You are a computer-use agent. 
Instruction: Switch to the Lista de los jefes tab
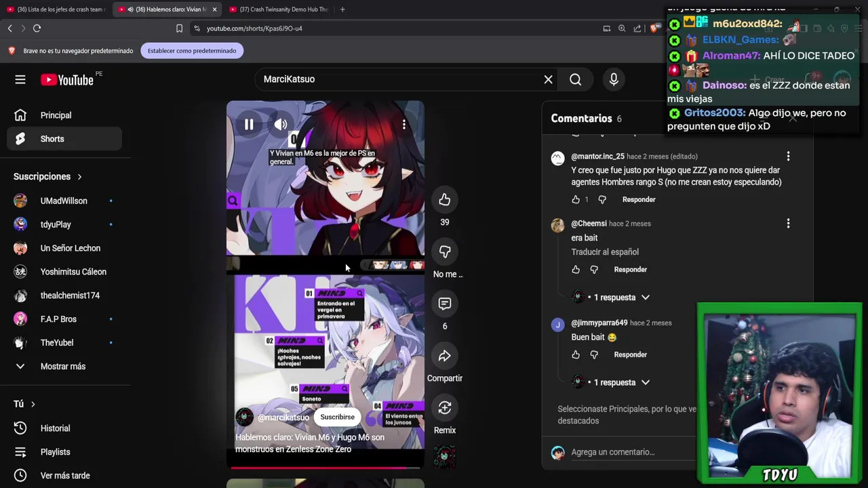[x=56, y=9]
